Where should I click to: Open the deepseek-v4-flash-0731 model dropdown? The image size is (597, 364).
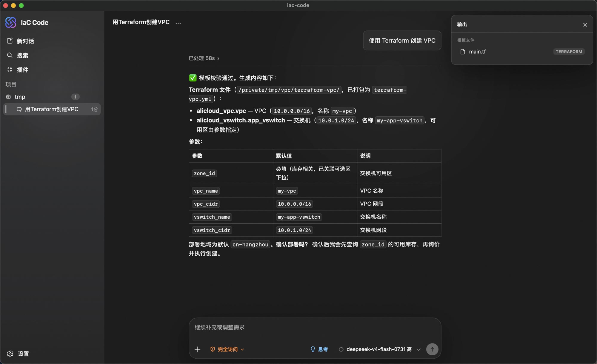click(380, 349)
